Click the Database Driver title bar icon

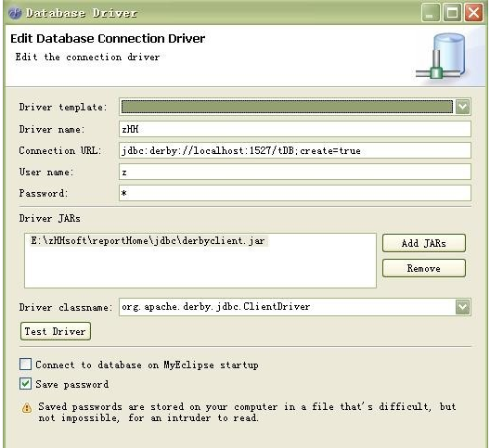pos(15,13)
